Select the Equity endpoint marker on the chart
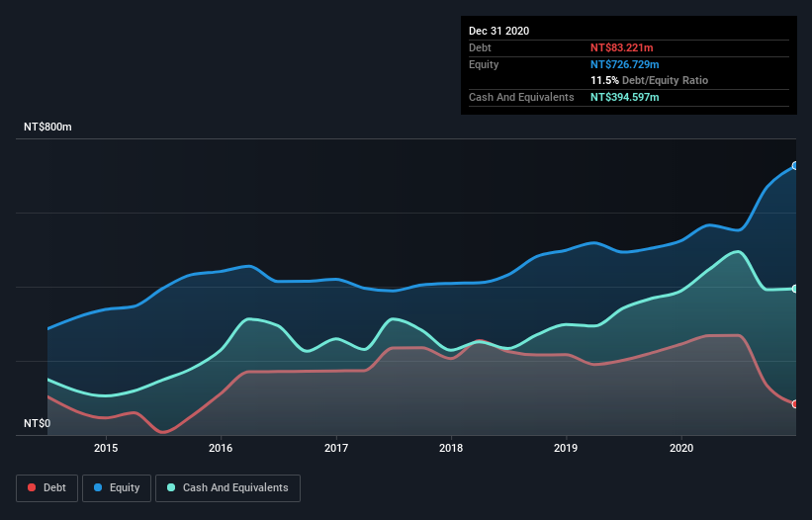 click(795, 165)
